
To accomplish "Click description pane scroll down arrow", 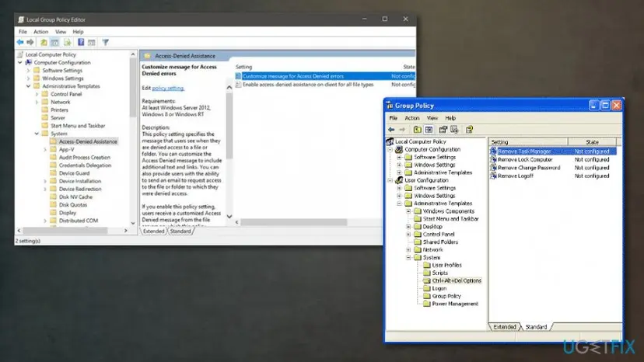I will tap(229, 216).
